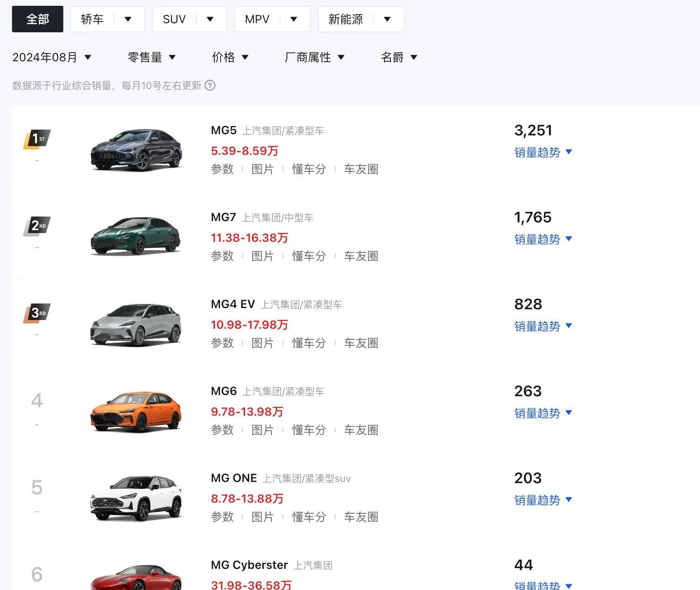Viewport: 700px width, 590px height.
Task: Expand the SUV dropdown arrow
Action: 210,19
